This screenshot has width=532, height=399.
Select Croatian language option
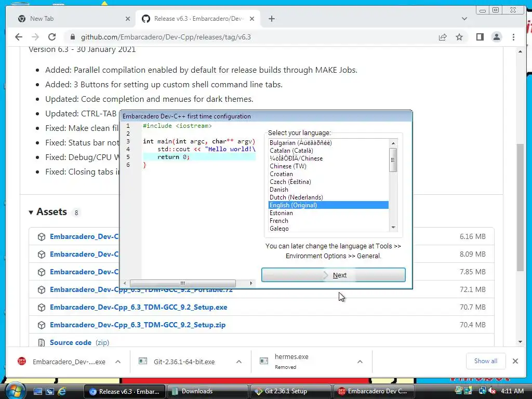pyautogui.click(x=281, y=174)
